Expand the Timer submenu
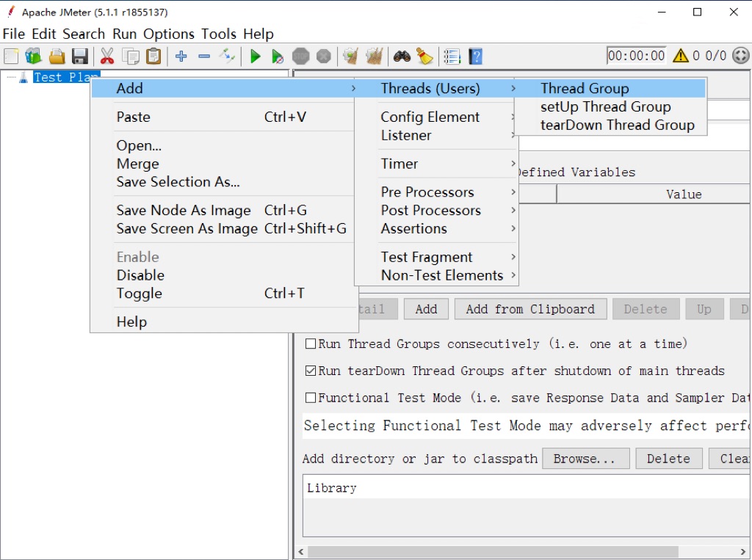 point(436,164)
